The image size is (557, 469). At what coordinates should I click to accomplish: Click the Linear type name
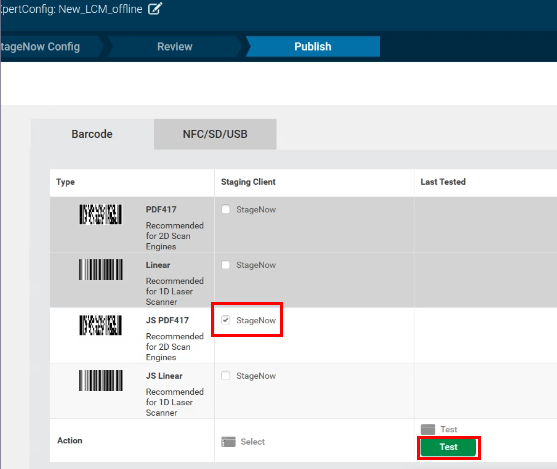[x=158, y=265]
